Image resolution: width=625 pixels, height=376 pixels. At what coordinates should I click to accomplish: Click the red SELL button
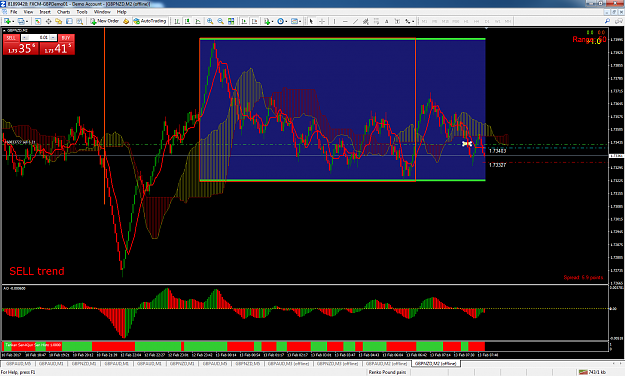[x=11, y=37]
